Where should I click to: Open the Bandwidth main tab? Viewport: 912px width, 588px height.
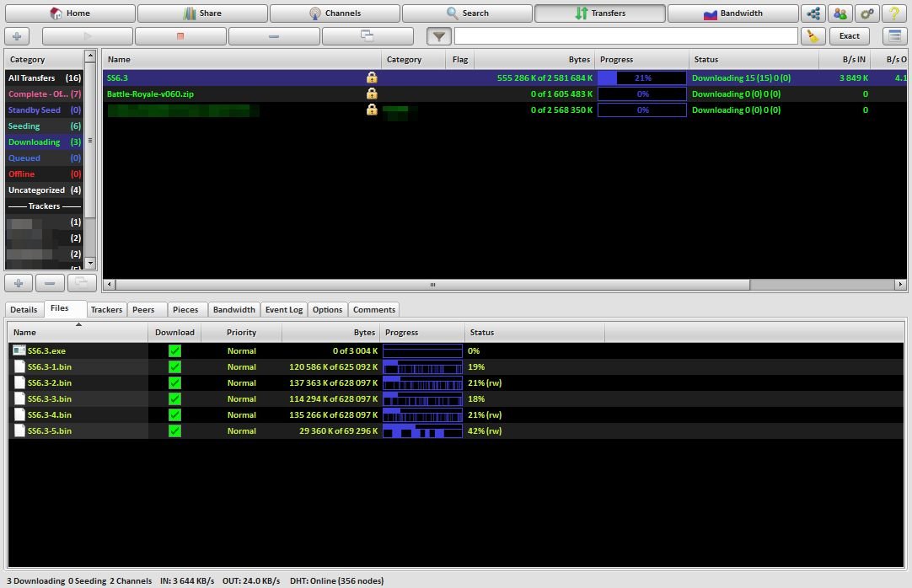pos(732,13)
